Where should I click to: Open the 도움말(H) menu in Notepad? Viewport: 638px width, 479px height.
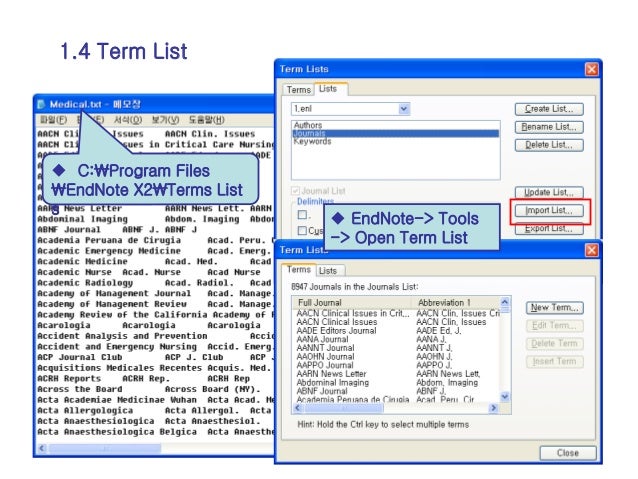coord(207,120)
